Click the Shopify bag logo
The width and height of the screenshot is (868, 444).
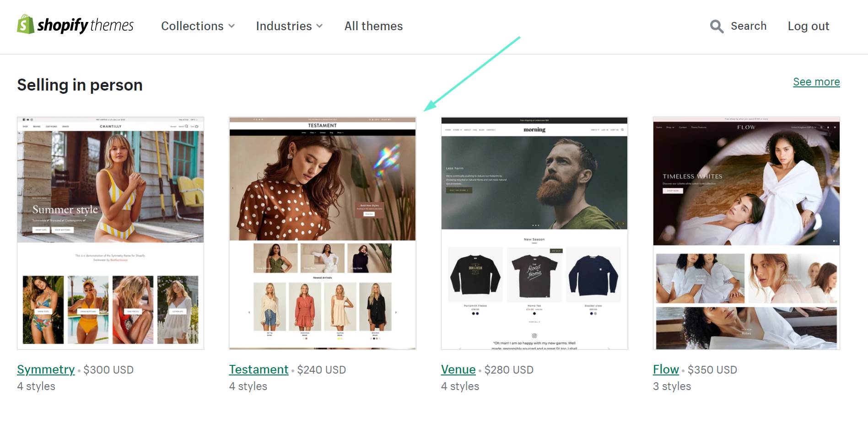26,25
